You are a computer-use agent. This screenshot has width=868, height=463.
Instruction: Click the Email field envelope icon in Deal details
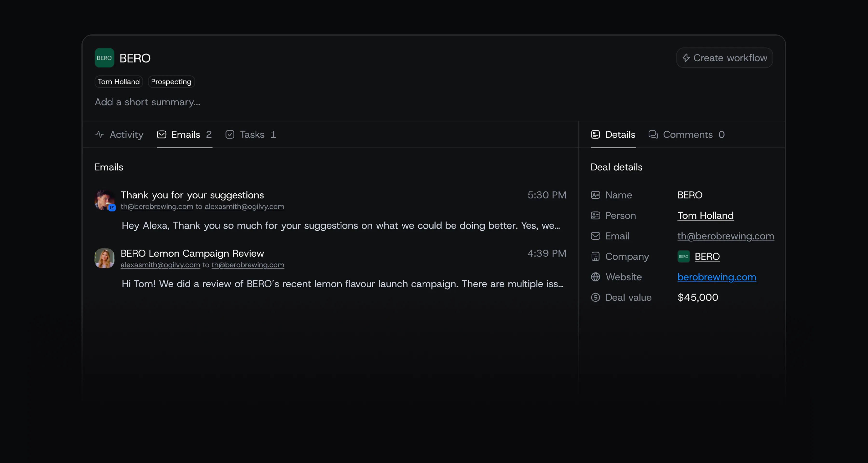(x=595, y=236)
